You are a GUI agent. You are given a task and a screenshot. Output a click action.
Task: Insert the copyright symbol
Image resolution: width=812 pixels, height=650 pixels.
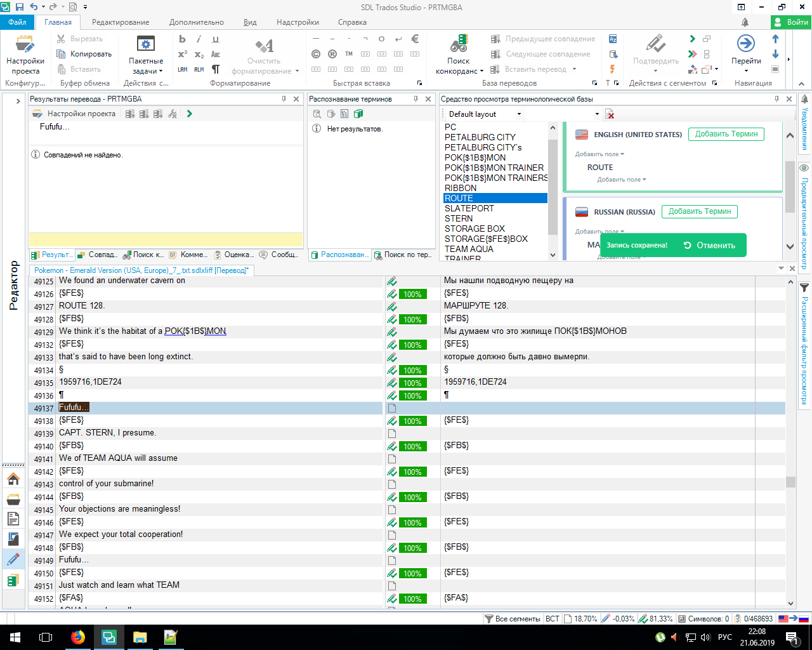click(316, 54)
